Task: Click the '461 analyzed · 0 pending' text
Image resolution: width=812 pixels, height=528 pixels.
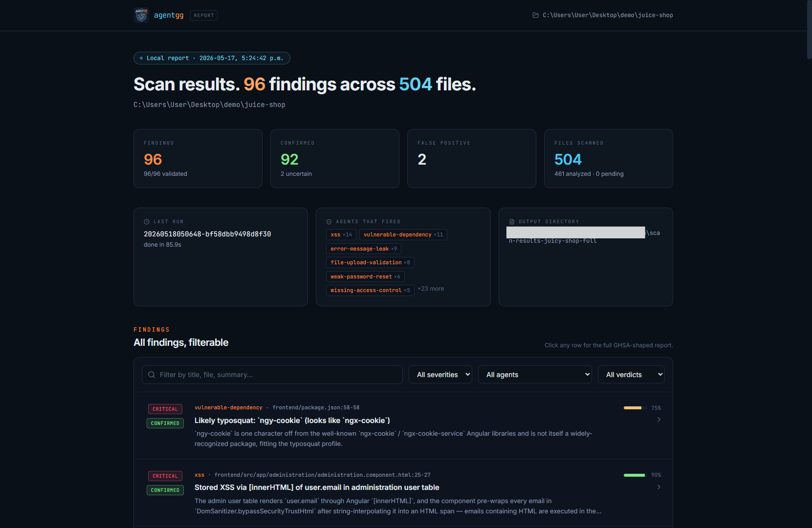Action: 589,174
